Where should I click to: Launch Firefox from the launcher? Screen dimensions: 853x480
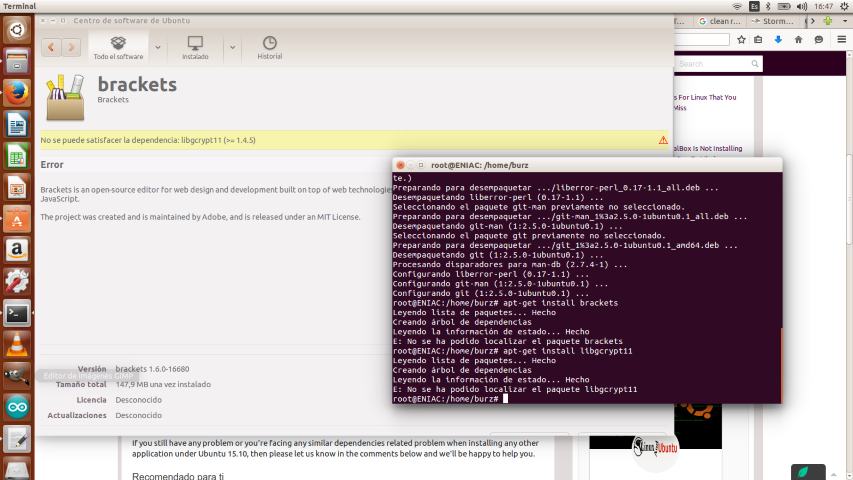[x=17, y=93]
